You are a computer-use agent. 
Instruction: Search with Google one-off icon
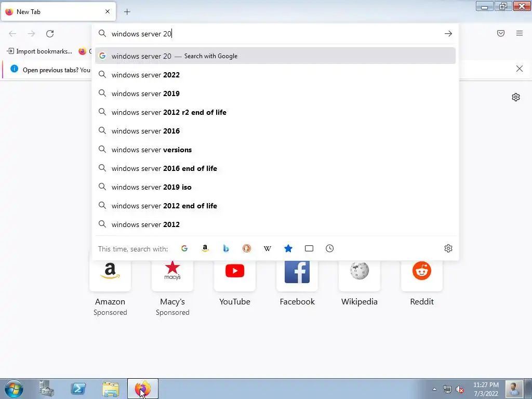click(184, 248)
